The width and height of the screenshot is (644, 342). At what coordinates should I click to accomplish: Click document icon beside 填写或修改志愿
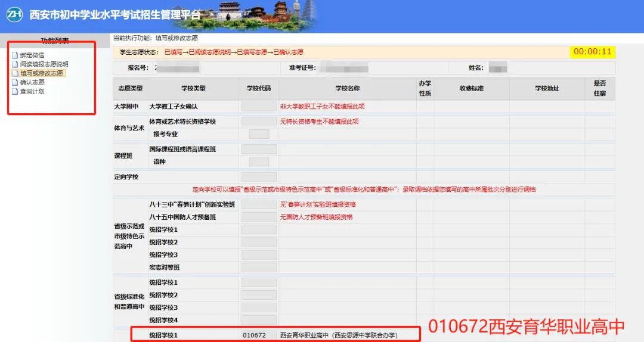pos(15,73)
